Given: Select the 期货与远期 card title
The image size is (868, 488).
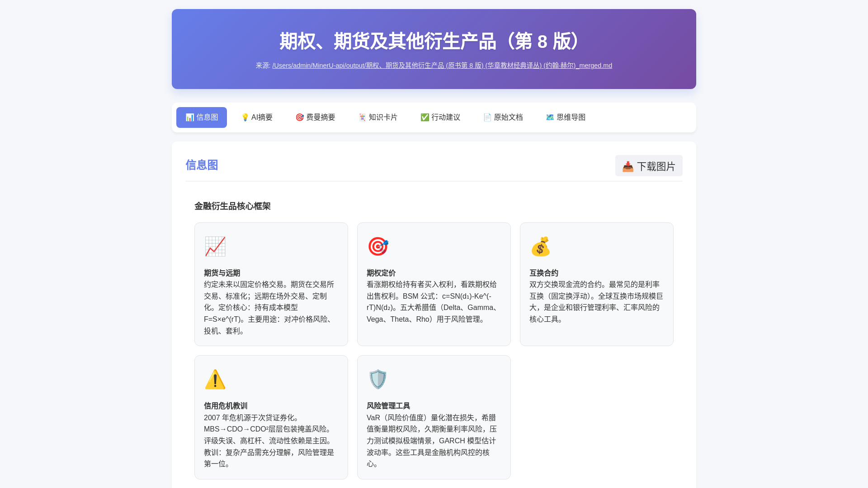Looking at the screenshot, I should point(222,273).
